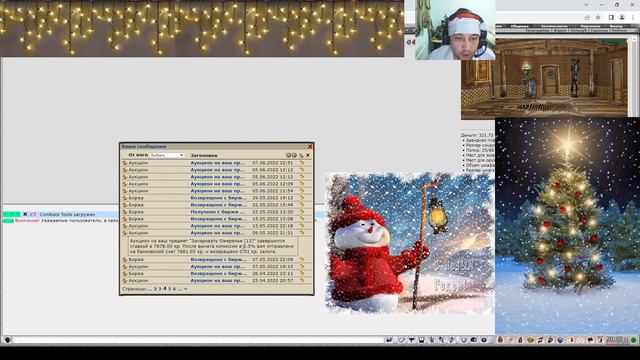Click the yellow smiley icon in bottom toolbar
This screenshot has height=360, width=640.
530,340
